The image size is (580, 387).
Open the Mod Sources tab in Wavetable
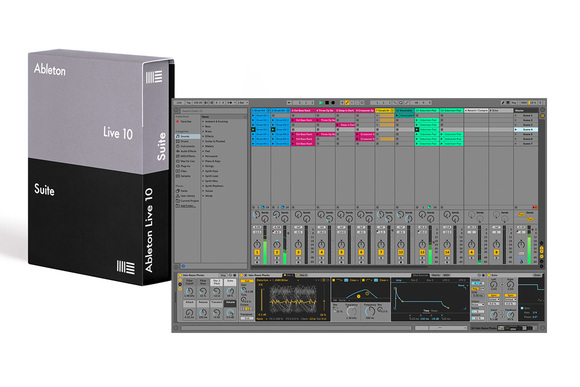(x=421, y=275)
